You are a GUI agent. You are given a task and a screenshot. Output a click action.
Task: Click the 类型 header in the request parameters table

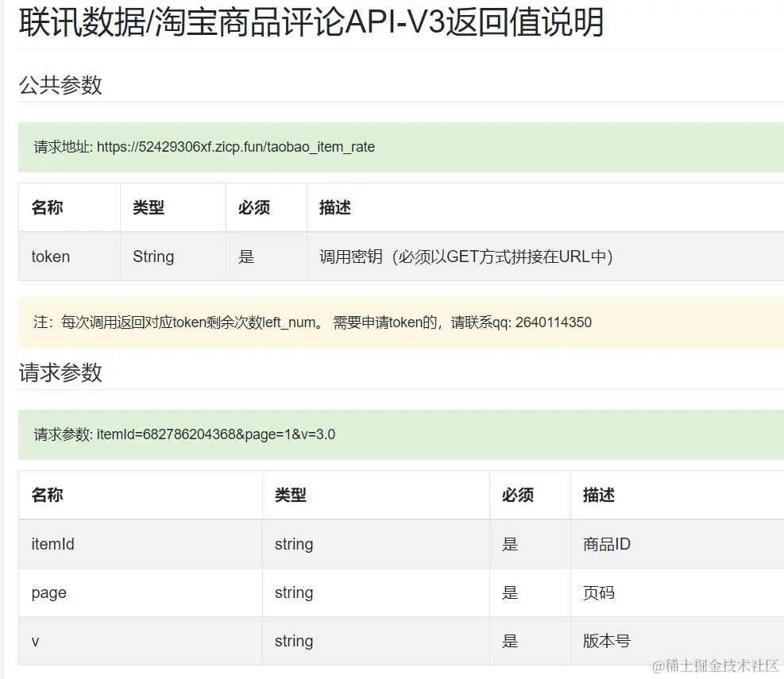tap(291, 495)
